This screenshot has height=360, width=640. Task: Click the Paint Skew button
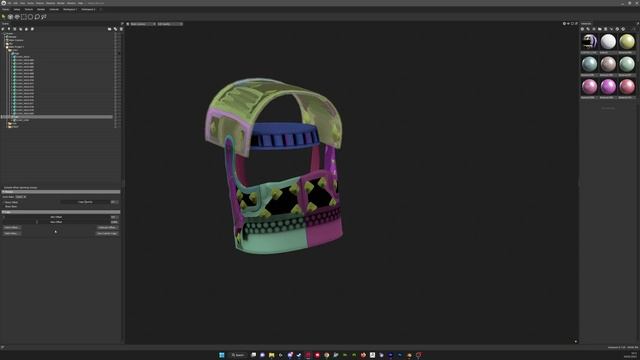[x=12, y=233]
